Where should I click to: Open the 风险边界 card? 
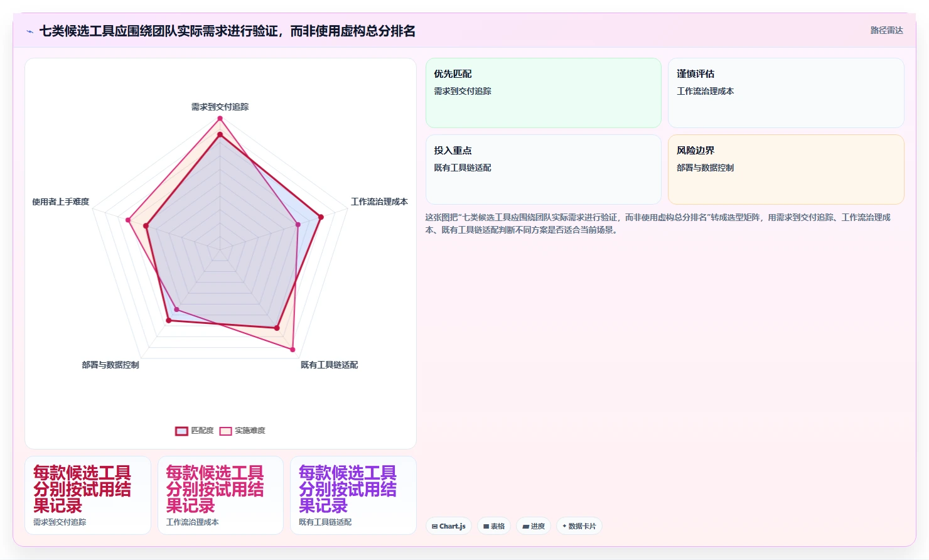(786, 170)
